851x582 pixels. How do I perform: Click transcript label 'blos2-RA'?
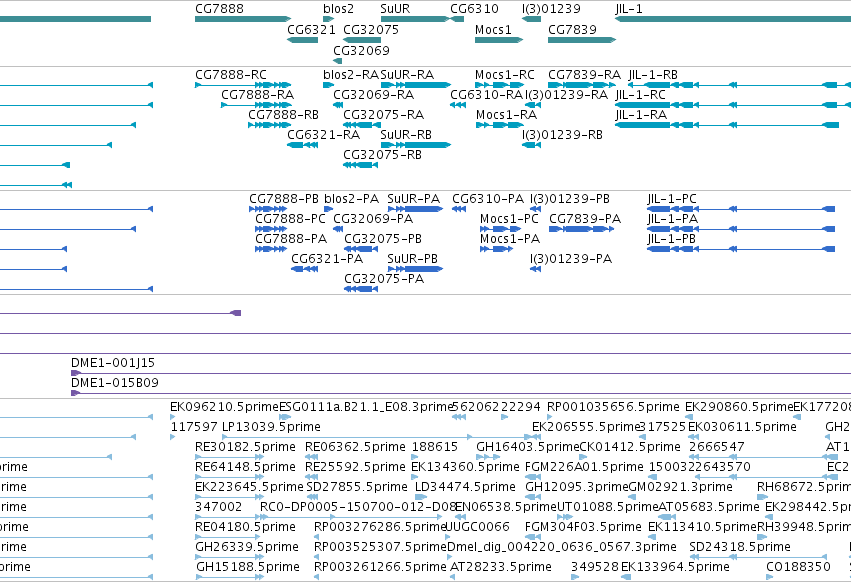[351, 74]
